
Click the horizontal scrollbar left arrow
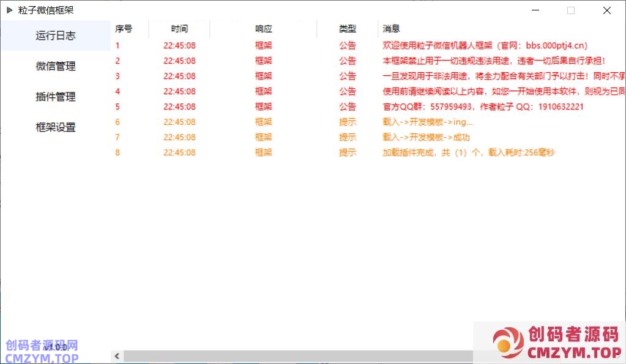point(117,356)
